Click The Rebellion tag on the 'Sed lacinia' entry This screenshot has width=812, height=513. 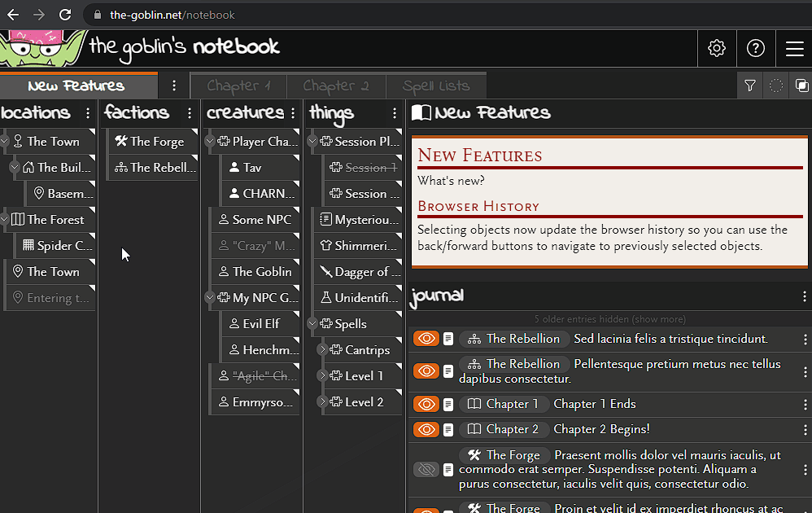coord(513,339)
